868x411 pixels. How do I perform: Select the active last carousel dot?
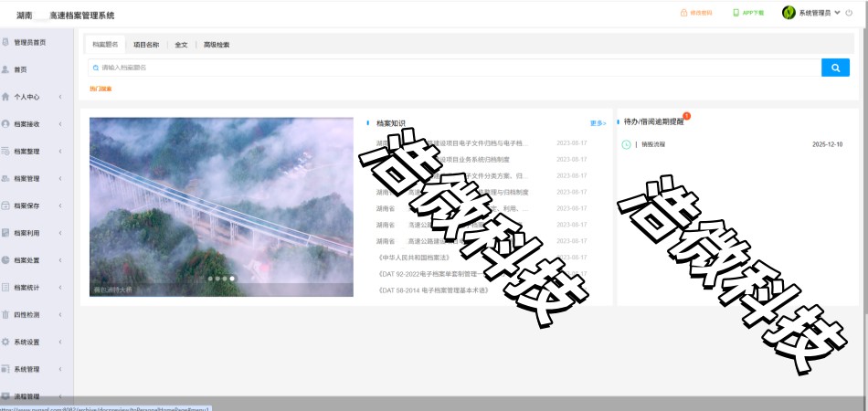232,279
